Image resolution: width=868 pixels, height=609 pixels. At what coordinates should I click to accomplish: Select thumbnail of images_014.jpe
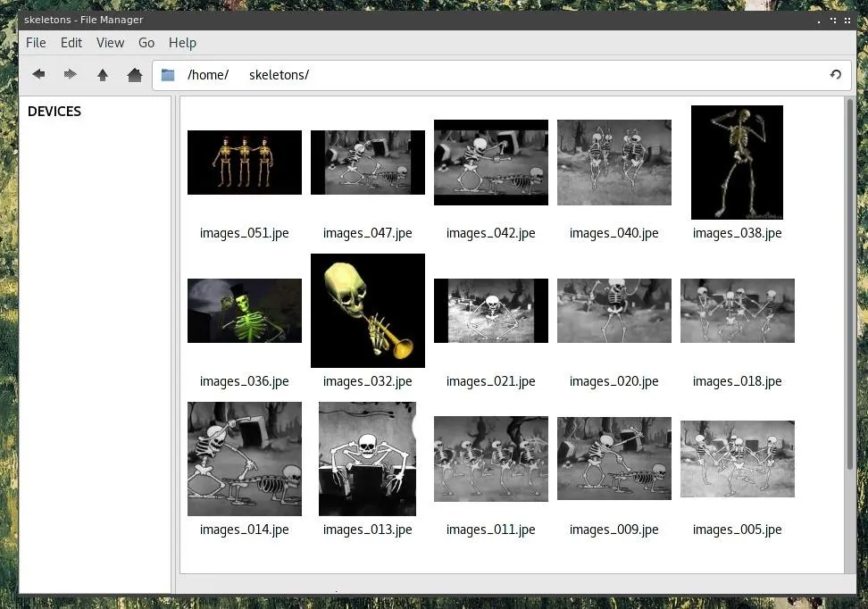(245, 459)
